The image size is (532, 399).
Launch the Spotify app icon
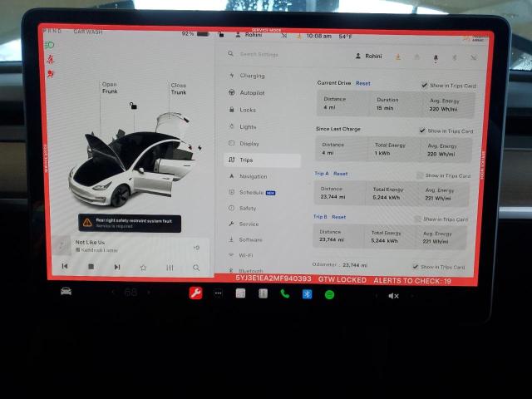329,294
